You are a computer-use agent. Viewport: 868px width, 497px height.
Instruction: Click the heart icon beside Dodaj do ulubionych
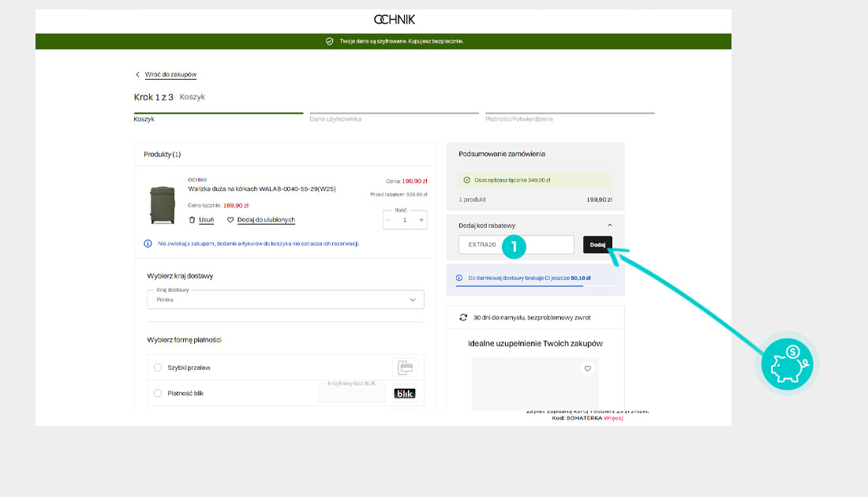click(230, 220)
